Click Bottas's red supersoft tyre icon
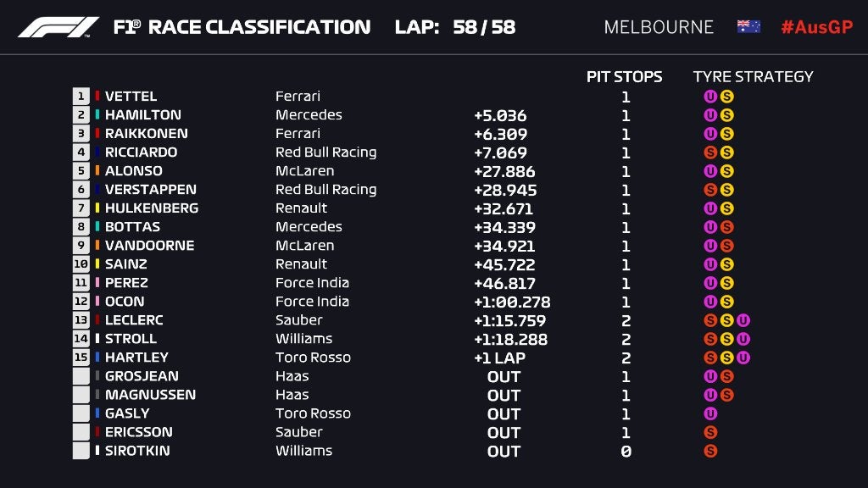The image size is (868, 488). click(x=727, y=227)
